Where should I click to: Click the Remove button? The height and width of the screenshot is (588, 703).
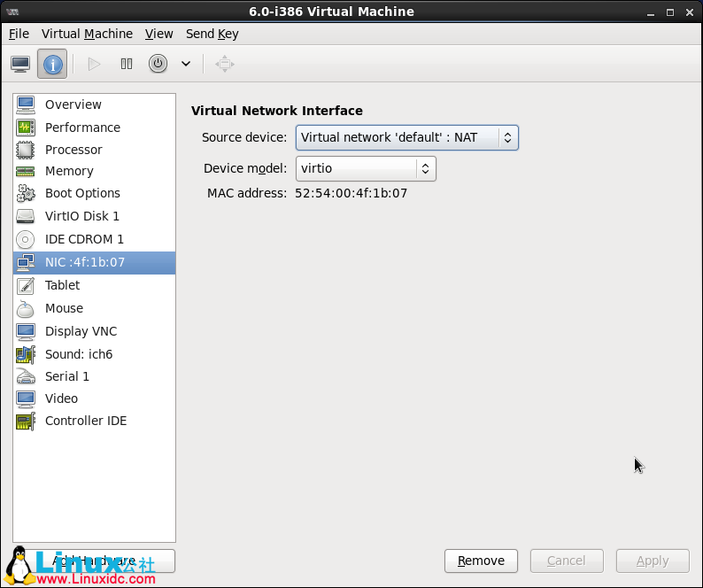pyautogui.click(x=481, y=561)
